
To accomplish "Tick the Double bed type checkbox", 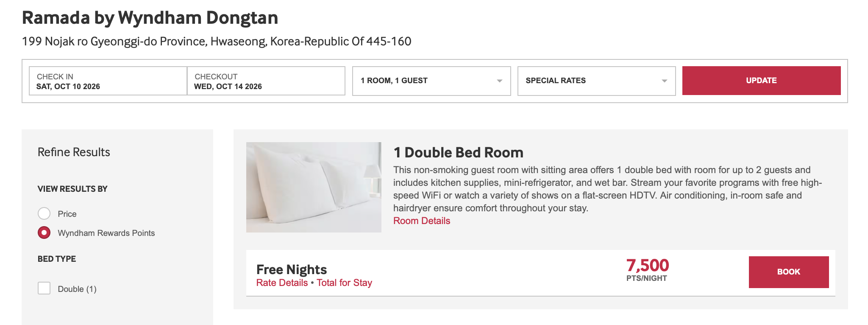I will point(44,289).
